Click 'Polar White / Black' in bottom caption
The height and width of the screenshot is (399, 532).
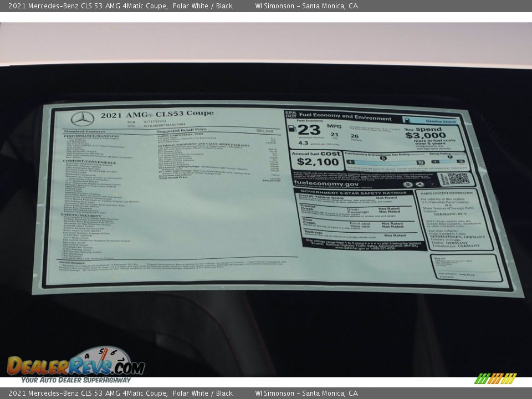pyautogui.click(x=203, y=393)
